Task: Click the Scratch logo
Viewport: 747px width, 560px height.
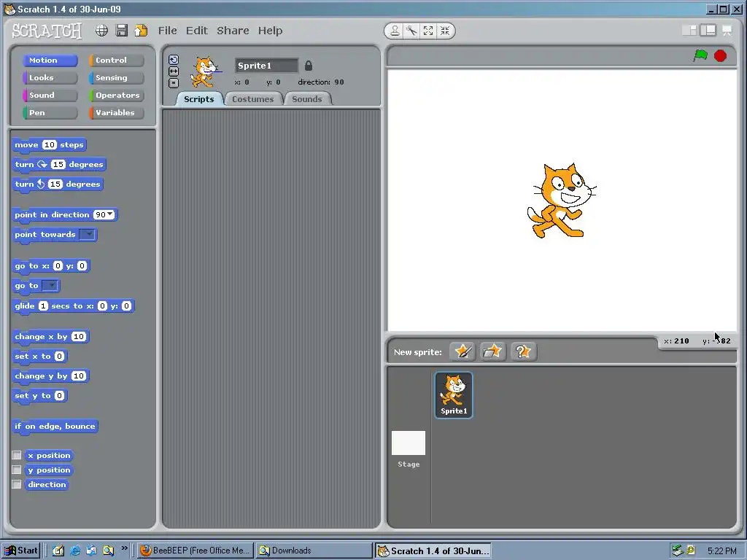Action: click(x=47, y=31)
